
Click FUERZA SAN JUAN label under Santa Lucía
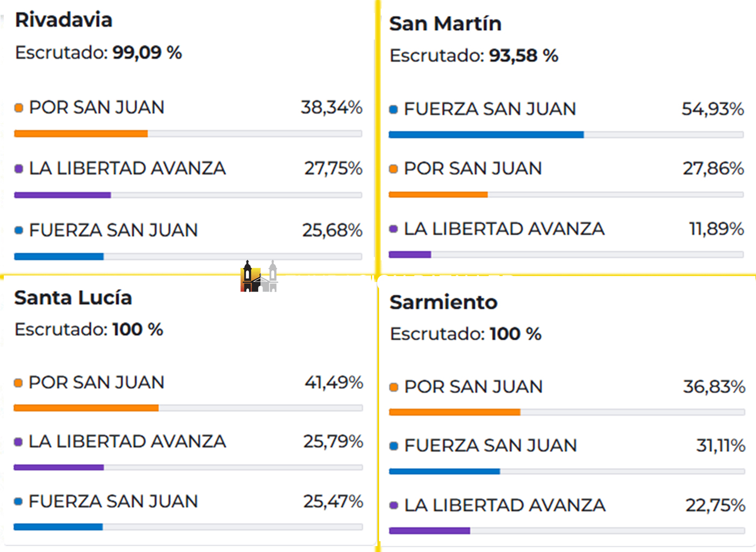pos(113,501)
